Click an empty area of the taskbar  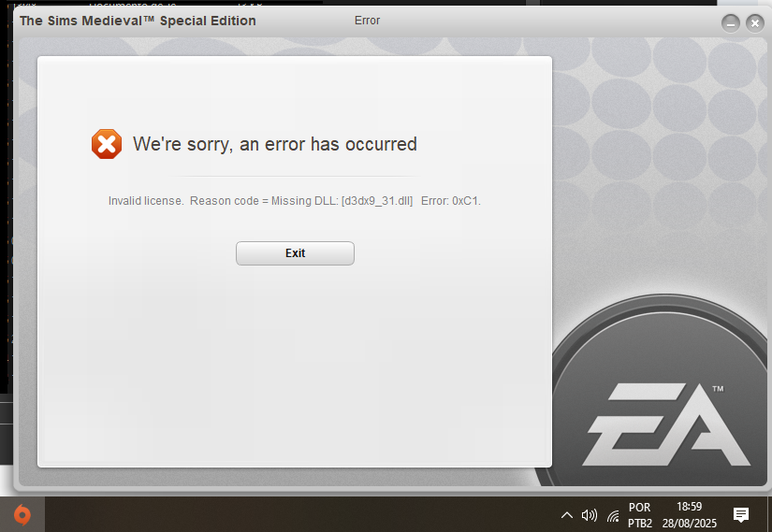[296, 515]
